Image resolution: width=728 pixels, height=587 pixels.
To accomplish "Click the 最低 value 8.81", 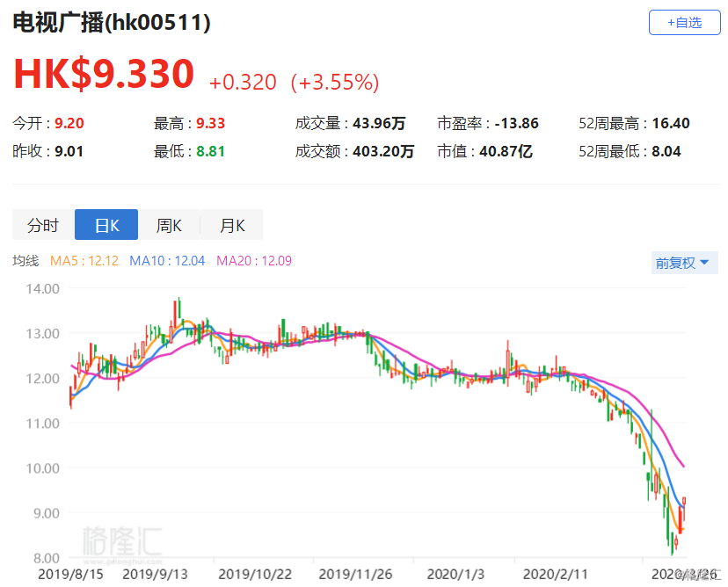I will [210, 151].
